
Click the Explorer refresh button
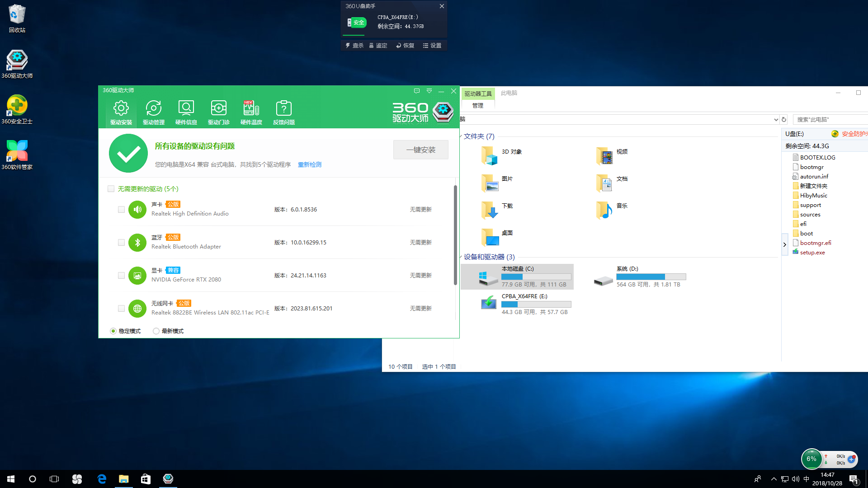[784, 120]
